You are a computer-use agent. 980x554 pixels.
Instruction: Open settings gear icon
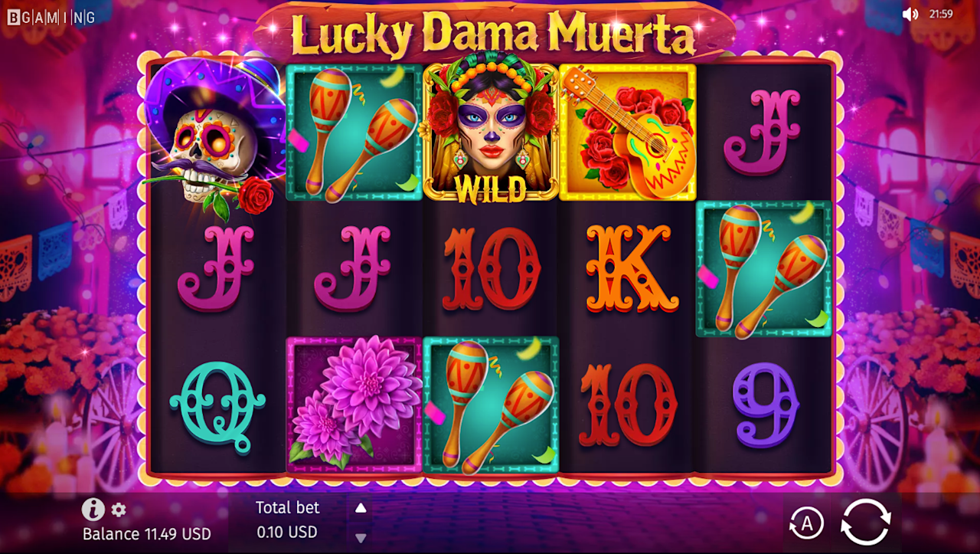click(119, 510)
